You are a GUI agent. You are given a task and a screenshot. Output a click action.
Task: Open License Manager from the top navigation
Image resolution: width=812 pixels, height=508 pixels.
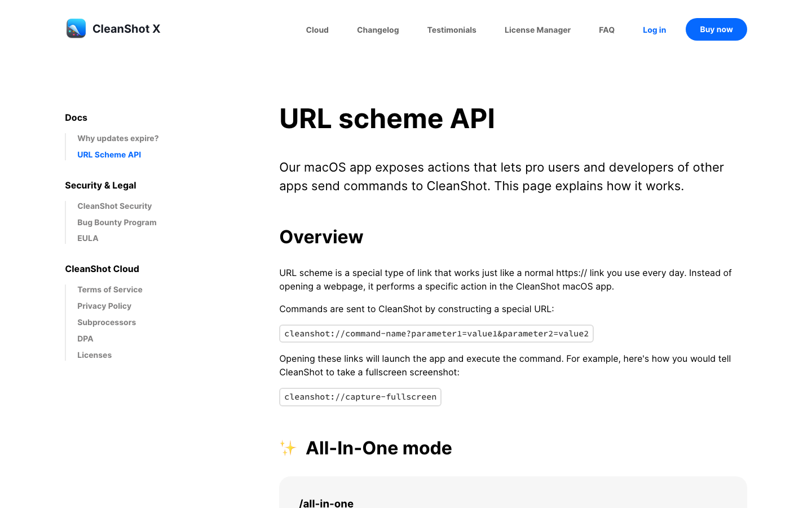click(537, 30)
